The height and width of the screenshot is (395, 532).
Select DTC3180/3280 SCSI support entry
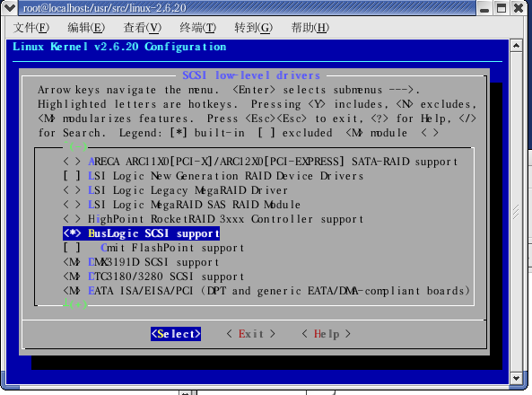[166, 276]
